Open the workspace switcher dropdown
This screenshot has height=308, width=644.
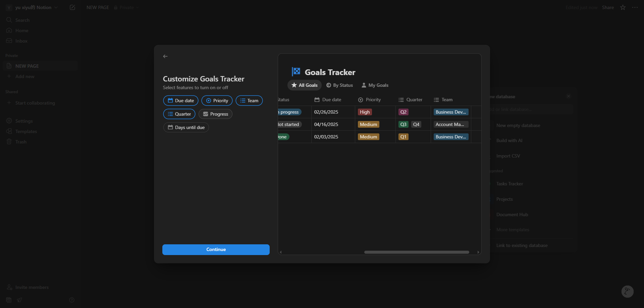[32, 7]
